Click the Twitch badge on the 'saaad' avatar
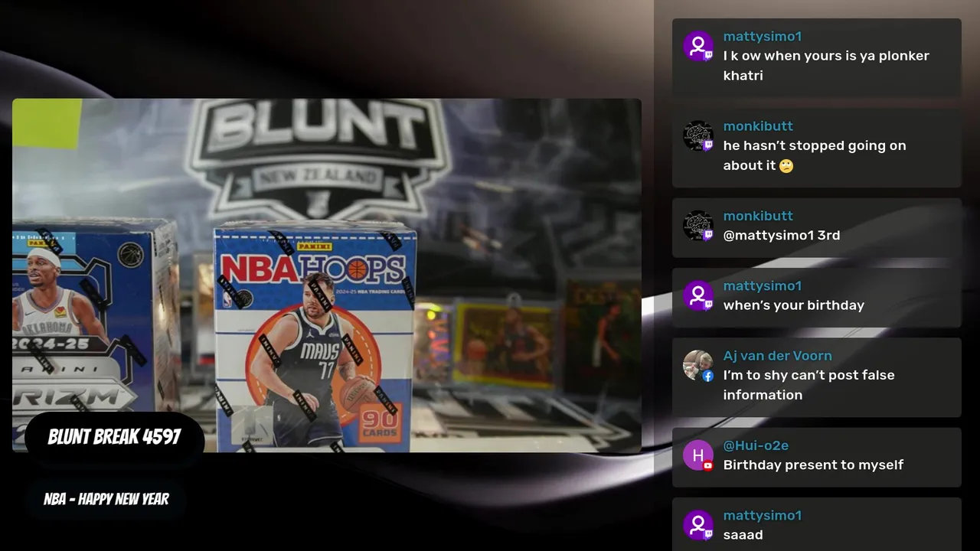This screenshot has width=980, height=551. 708,535
